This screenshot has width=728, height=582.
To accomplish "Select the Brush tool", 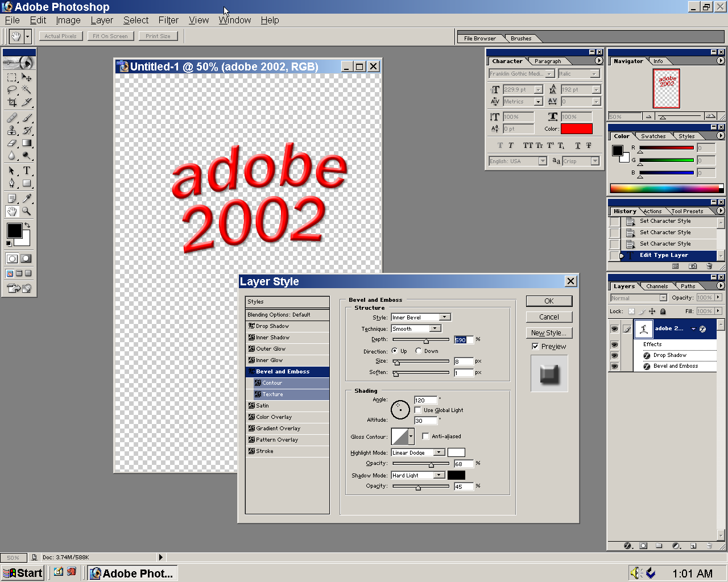I will (27, 118).
